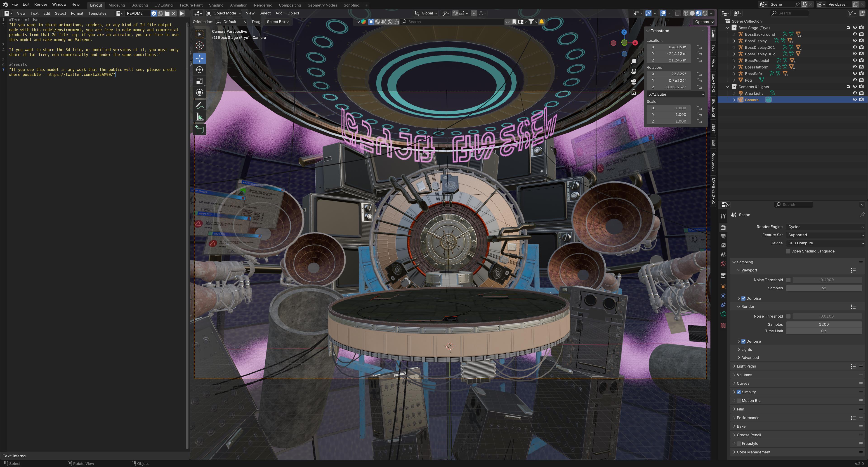Toggle Viewport Denoise checkbox

[743, 299]
